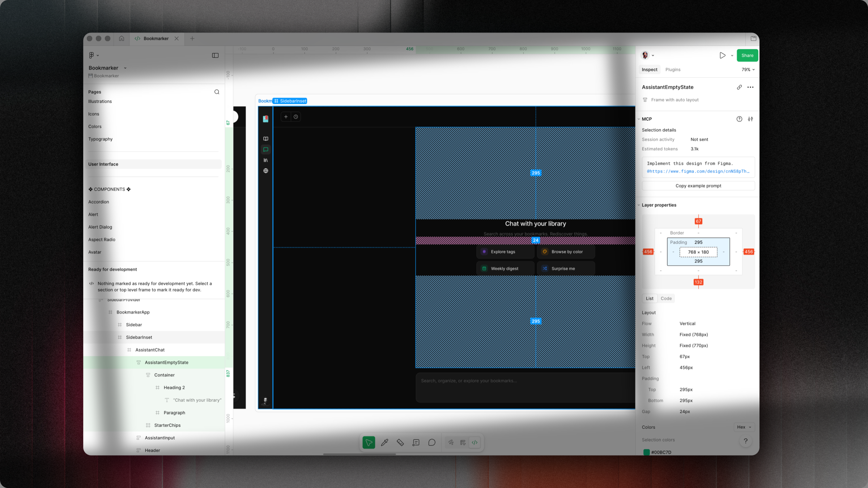This screenshot has height=488, width=868.
Task: Open the comments tool
Action: (431, 442)
